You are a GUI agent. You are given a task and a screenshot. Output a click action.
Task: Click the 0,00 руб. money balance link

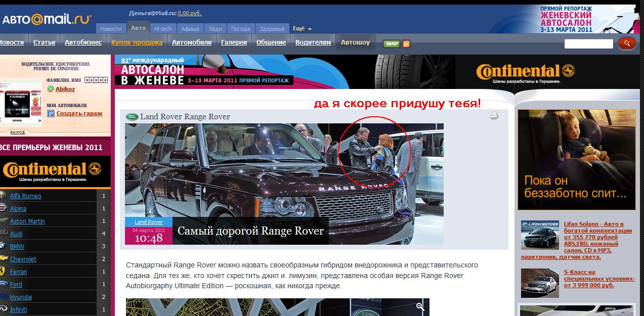pyautogui.click(x=190, y=13)
